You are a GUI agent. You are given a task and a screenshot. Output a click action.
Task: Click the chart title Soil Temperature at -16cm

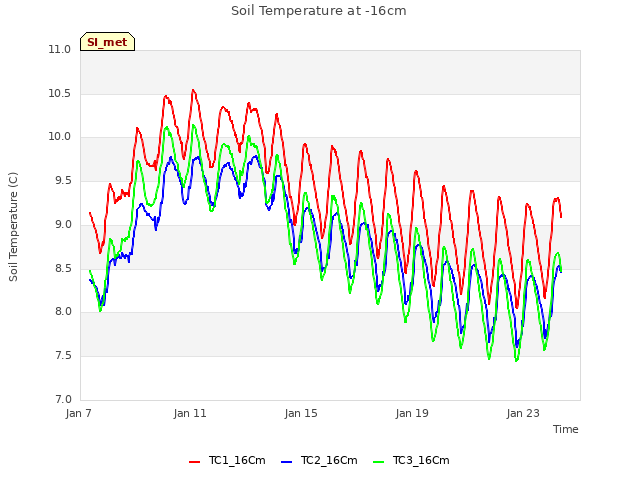pyautogui.click(x=319, y=11)
